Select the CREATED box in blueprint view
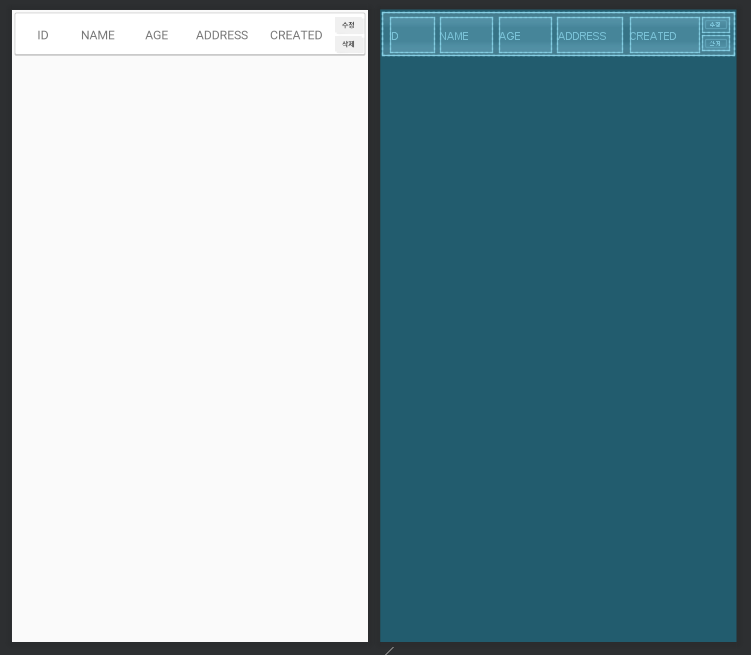751x655 pixels. point(665,35)
